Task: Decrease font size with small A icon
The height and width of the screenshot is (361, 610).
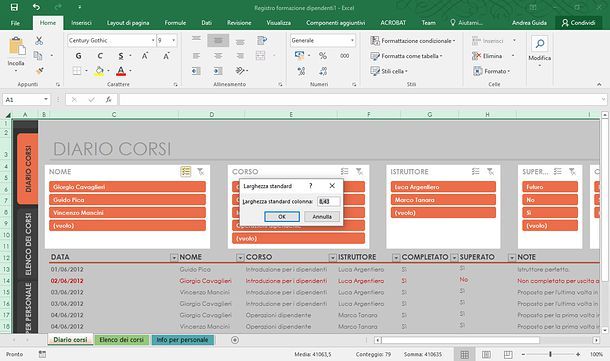Action: (166, 56)
